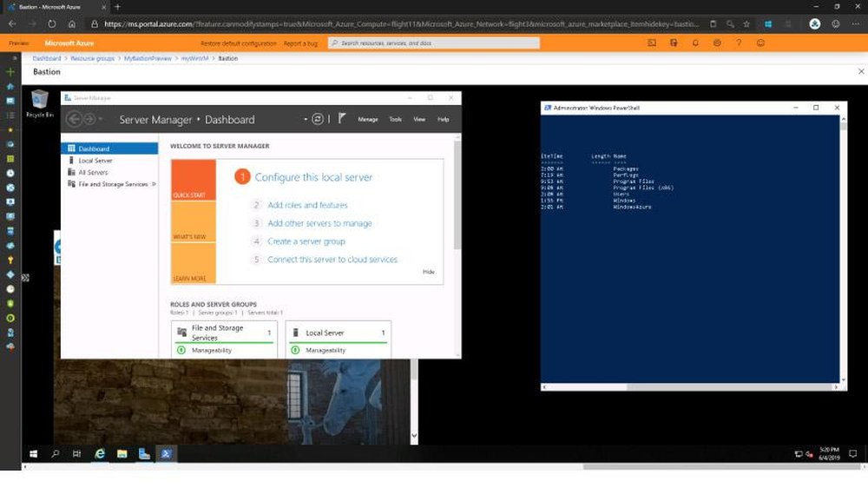
Task: Launch Internet Explorer from remote taskbar
Action: 100,453
